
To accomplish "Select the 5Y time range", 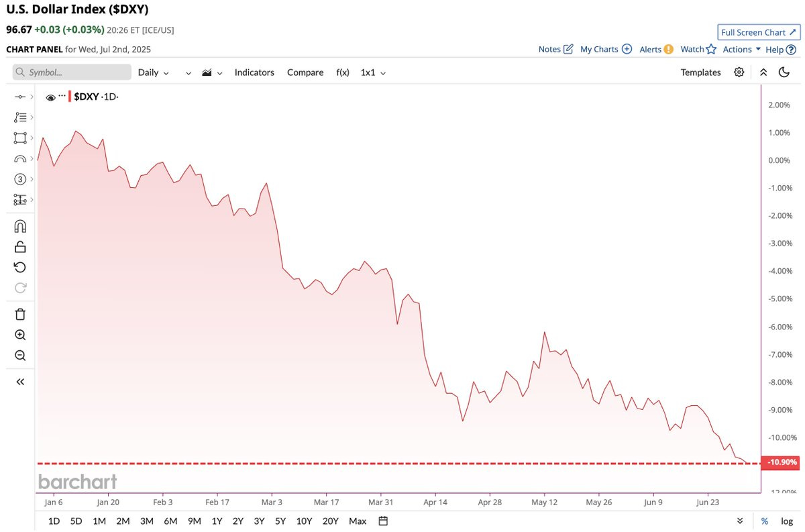I will pyautogui.click(x=280, y=521).
